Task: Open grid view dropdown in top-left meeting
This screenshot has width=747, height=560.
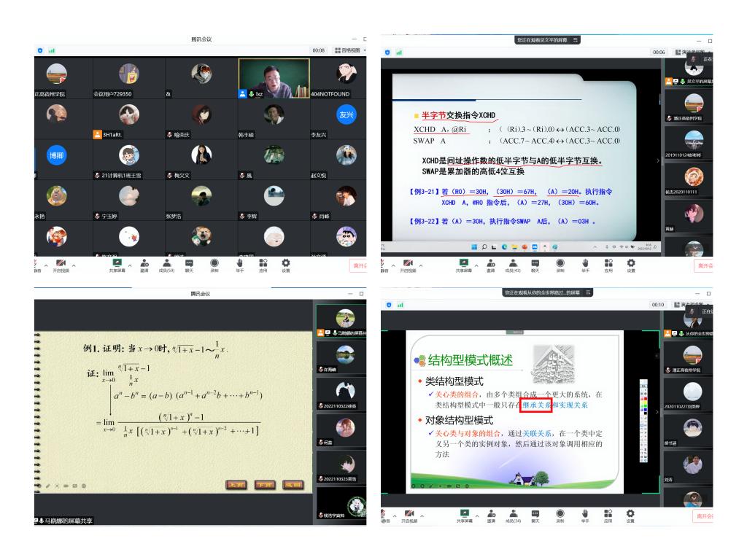Action: point(349,51)
